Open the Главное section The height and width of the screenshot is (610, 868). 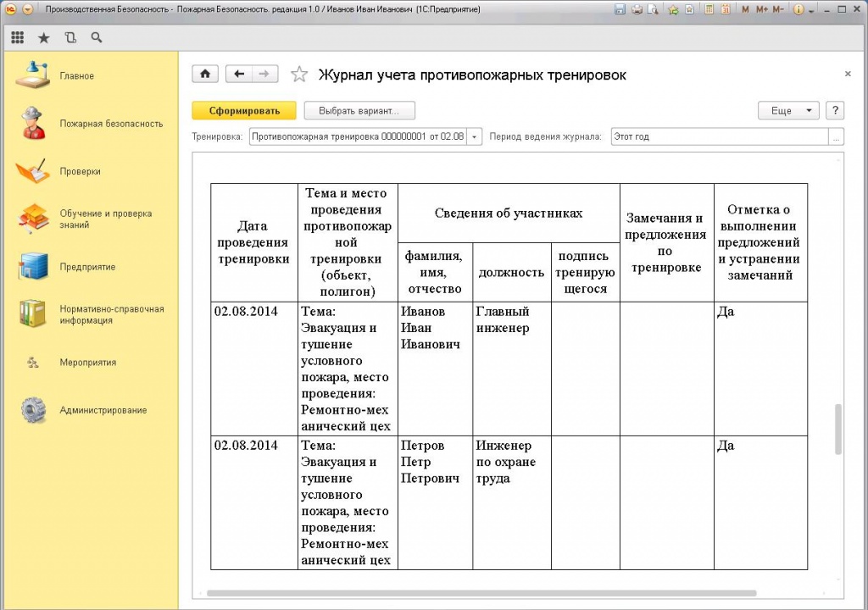coord(92,76)
